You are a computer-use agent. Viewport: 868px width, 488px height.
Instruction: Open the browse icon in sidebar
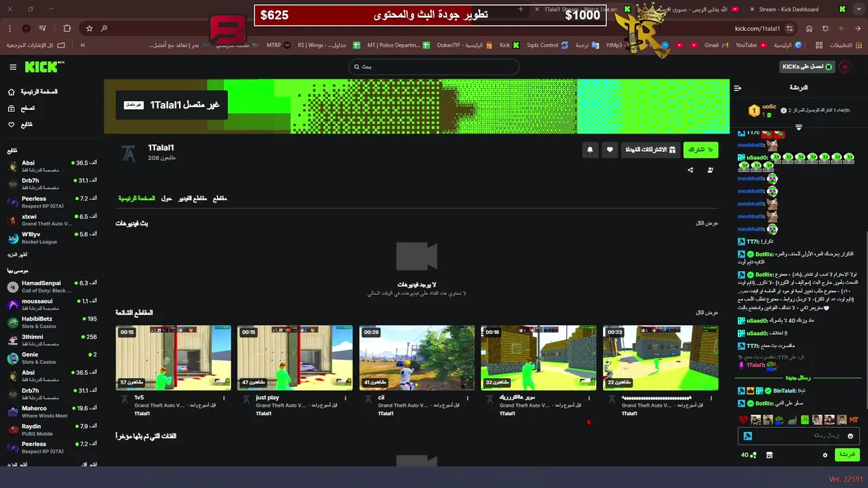[x=12, y=108]
